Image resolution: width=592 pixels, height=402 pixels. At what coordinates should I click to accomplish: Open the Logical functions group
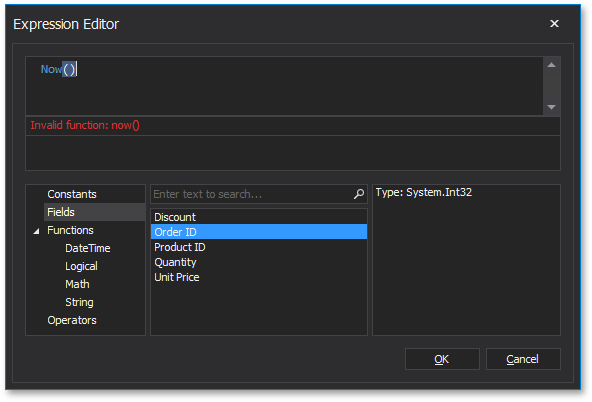coord(81,266)
